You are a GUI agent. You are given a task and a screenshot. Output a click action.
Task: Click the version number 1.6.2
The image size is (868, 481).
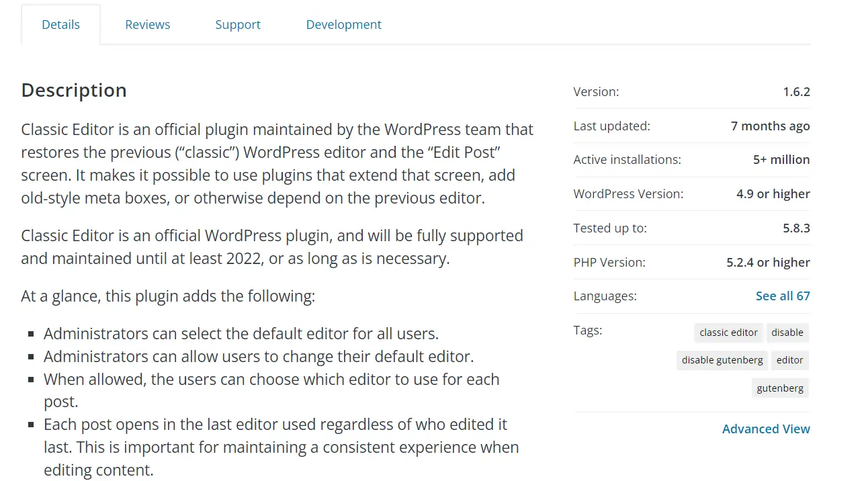coord(796,92)
